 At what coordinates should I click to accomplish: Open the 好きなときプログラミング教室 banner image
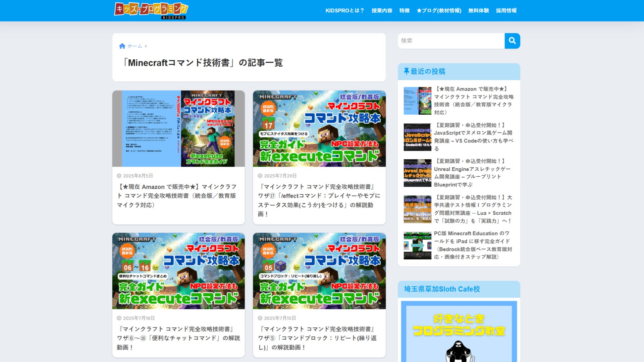(459, 331)
